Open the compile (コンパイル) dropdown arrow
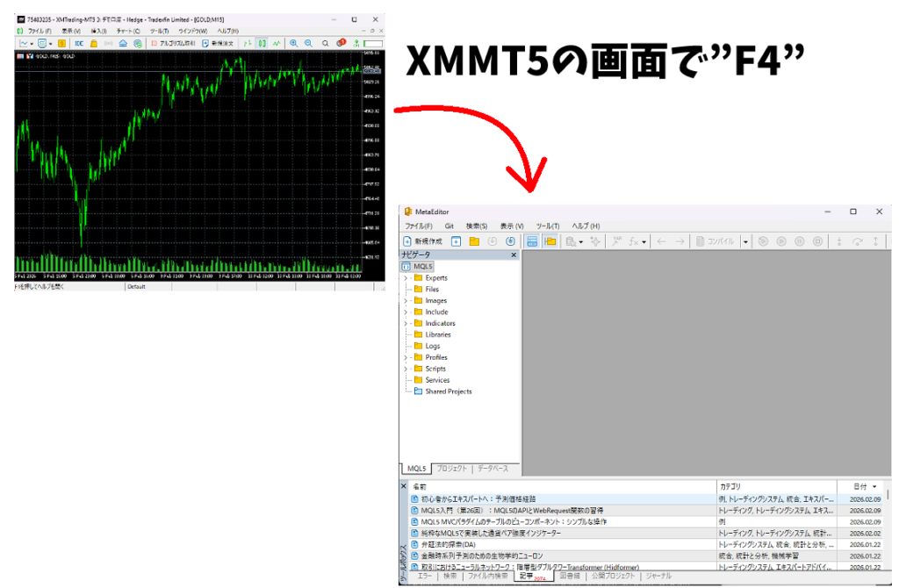Screen dimensions: 899x588 tap(745, 241)
